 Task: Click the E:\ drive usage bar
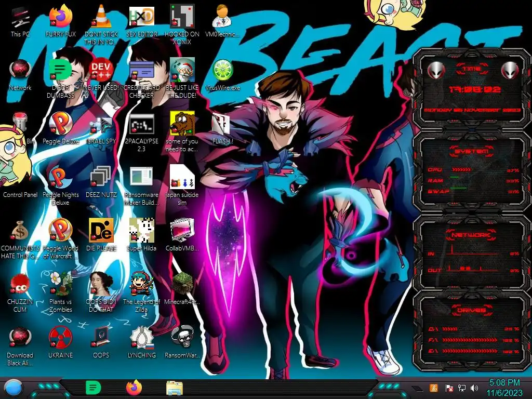click(x=470, y=351)
